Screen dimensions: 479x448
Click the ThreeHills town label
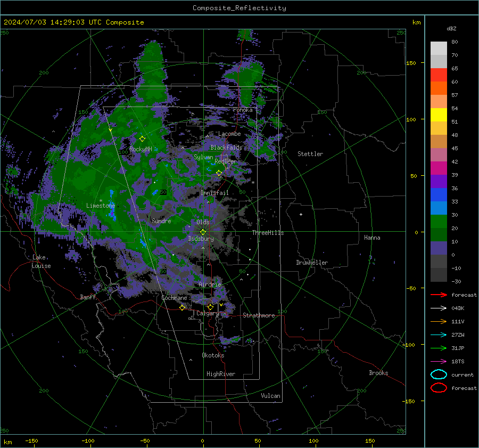(x=268, y=233)
